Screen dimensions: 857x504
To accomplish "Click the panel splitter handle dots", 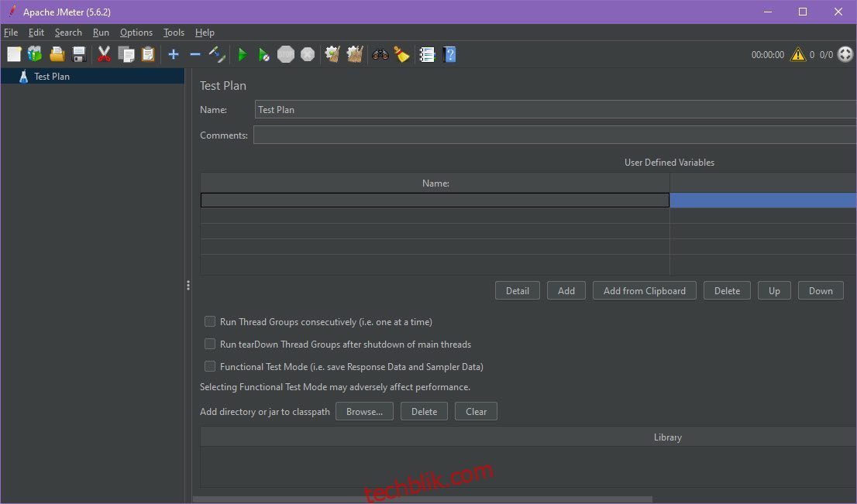I will pyautogui.click(x=188, y=285).
